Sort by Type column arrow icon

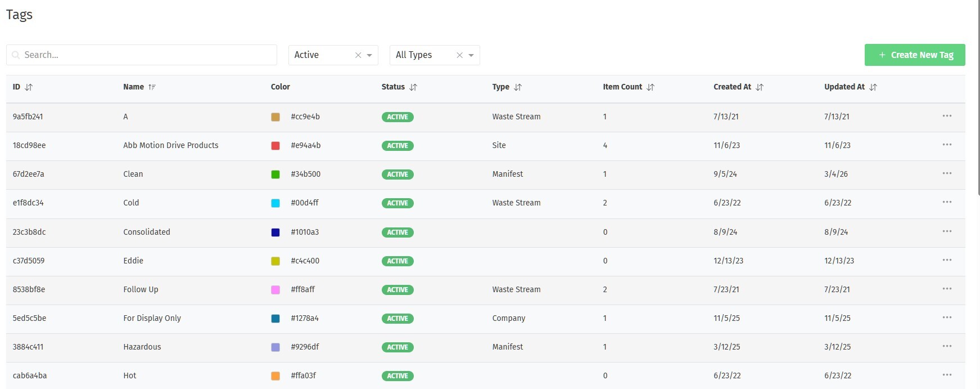tap(518, 87)
